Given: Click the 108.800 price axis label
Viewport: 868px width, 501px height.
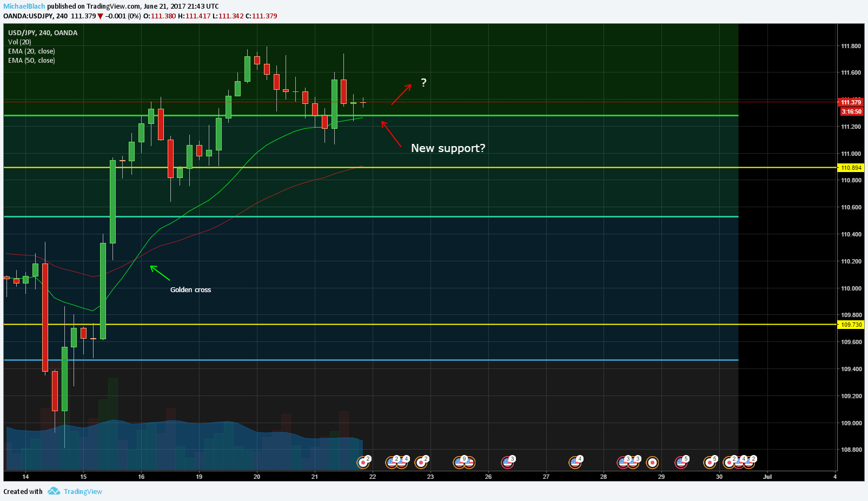Looking at the screenshot, I should tap(851, 450).
